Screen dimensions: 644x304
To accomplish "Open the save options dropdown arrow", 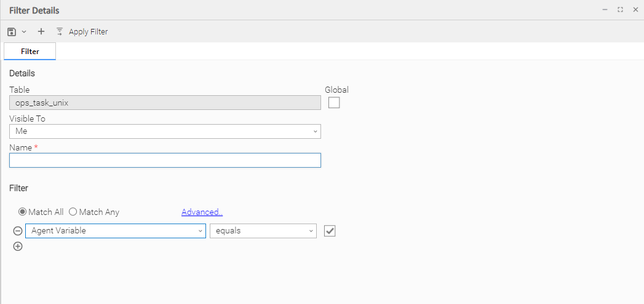I will tap(24, 31).
